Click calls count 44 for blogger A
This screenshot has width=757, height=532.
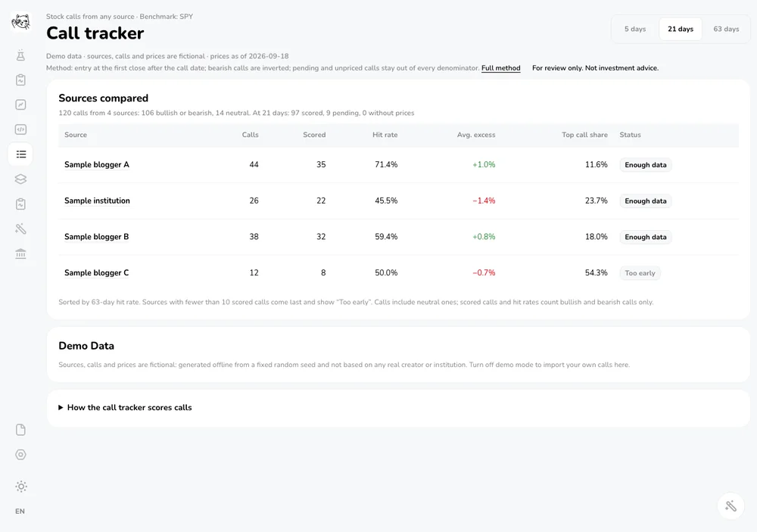tap(254, 165)
